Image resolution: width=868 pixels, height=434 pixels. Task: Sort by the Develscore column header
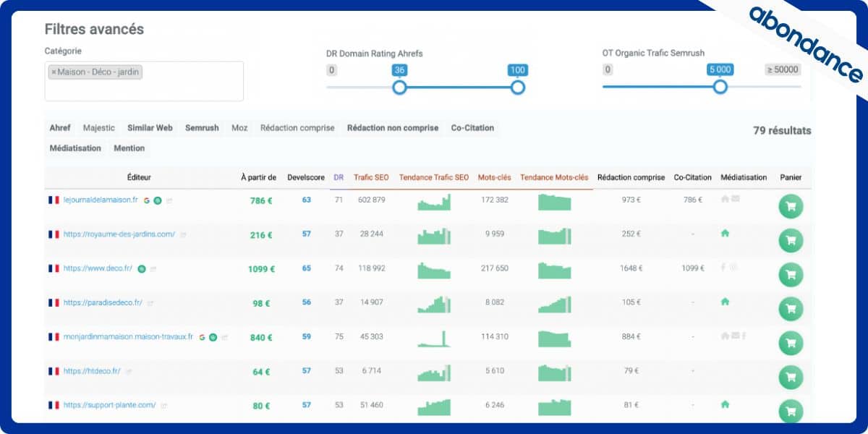(306, 177)
